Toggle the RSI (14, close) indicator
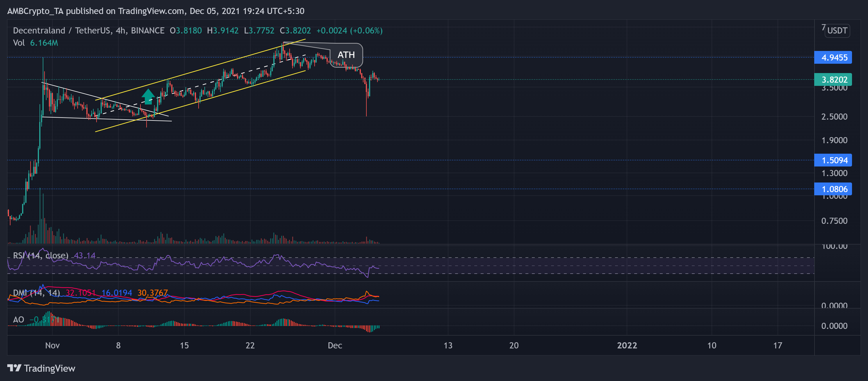Image resolution: width=868 pixels, height=381 pixels. coord(40,256)
